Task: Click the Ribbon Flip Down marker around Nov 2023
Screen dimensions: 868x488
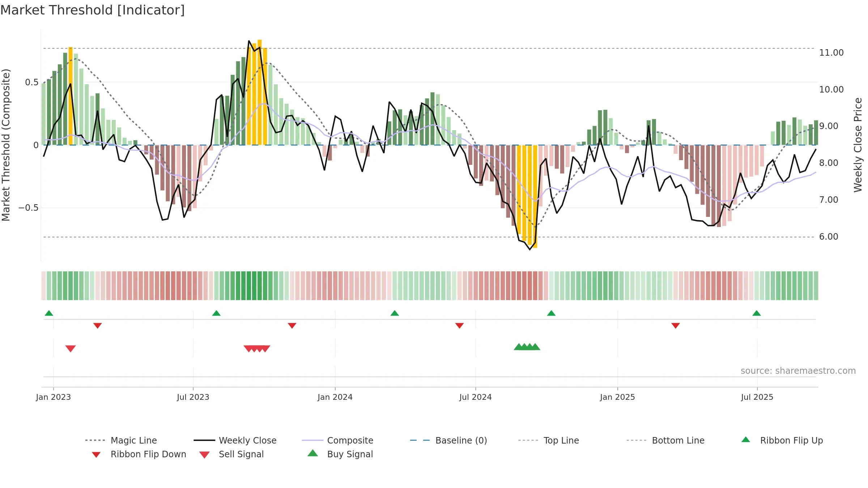Action: [292, 326]
